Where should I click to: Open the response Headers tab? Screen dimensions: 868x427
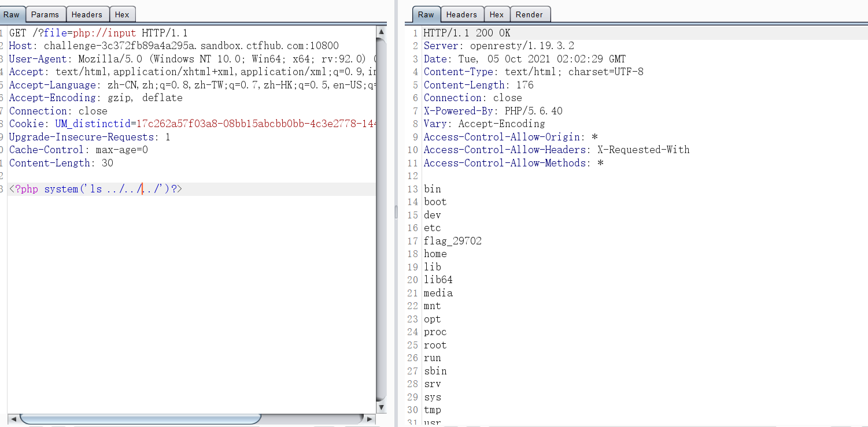(461, 14)
